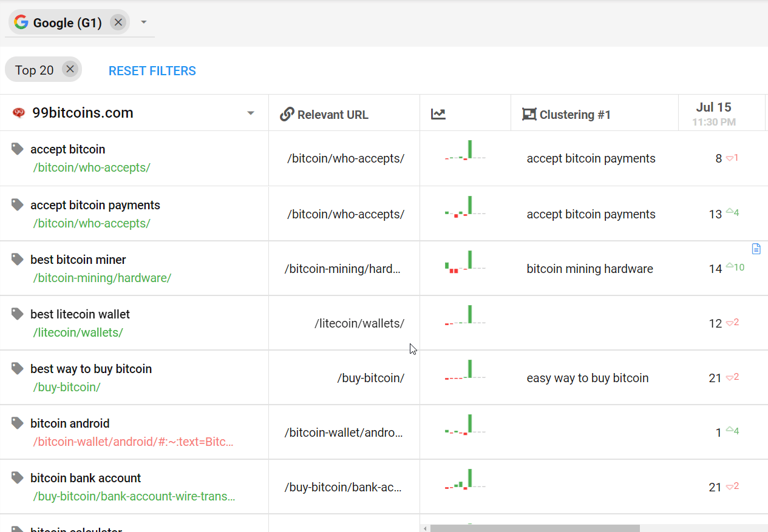The height and width of the screenshot is (532, 768).
Task: Click the 'easy way to buy bitcoin' cluster cell
Action: 588,378
